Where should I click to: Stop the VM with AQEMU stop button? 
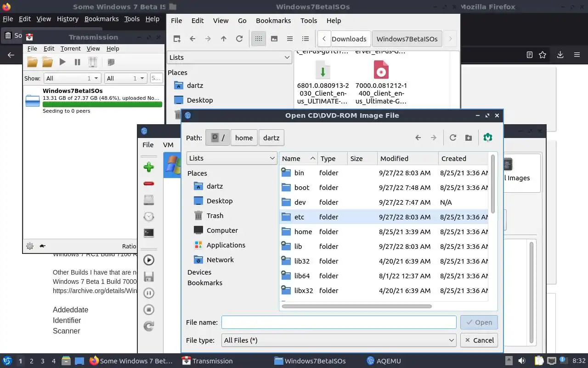[148, 310]
